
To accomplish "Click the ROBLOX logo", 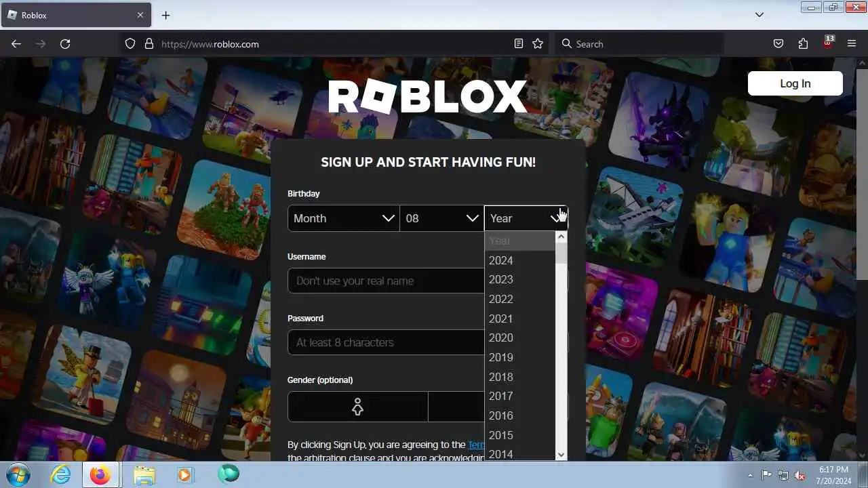I will (x=427, y=97).
